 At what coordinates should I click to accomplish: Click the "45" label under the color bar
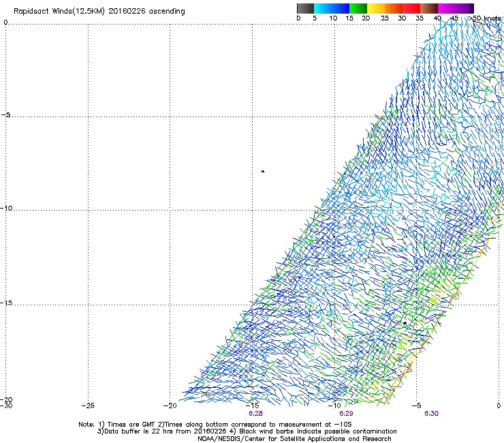pos(454,18)
